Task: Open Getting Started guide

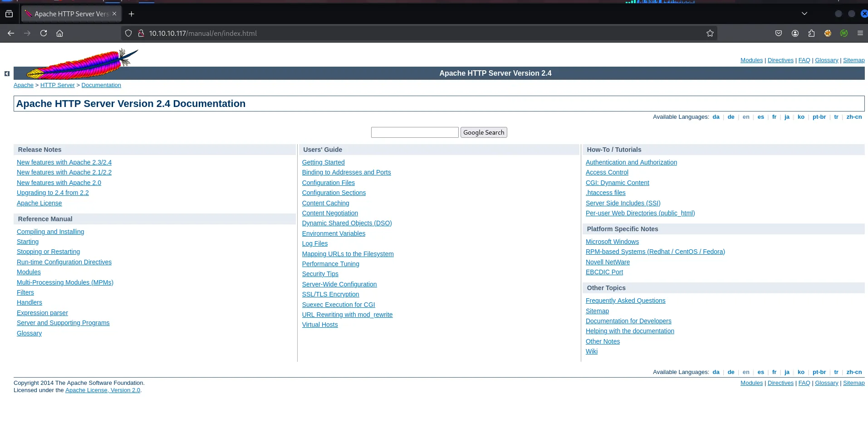Action: pos(324,162)
